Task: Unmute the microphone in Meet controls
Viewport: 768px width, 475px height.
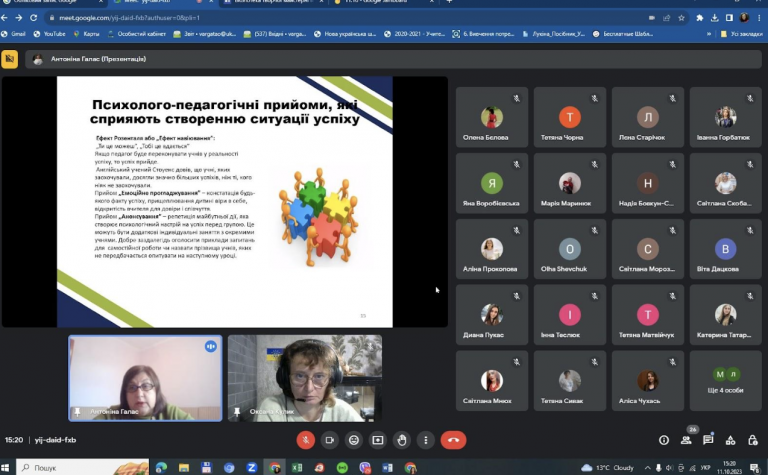Action: coord(305,440)
